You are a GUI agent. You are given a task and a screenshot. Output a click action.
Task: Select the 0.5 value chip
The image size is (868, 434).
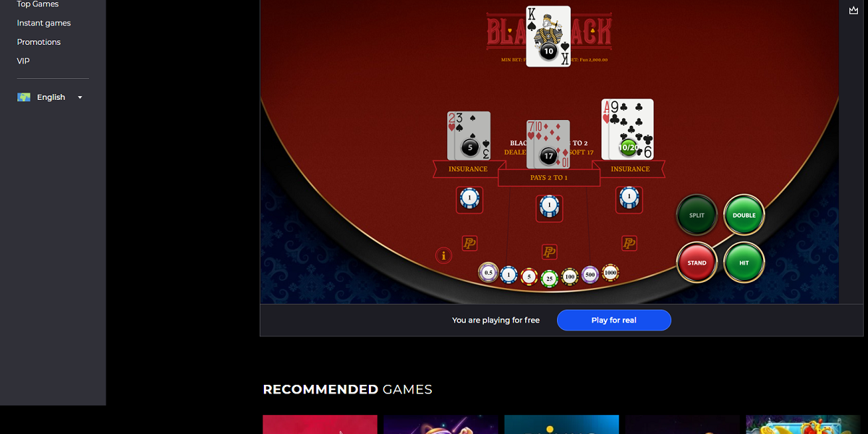pyautogui.click(x=488, y=272)
